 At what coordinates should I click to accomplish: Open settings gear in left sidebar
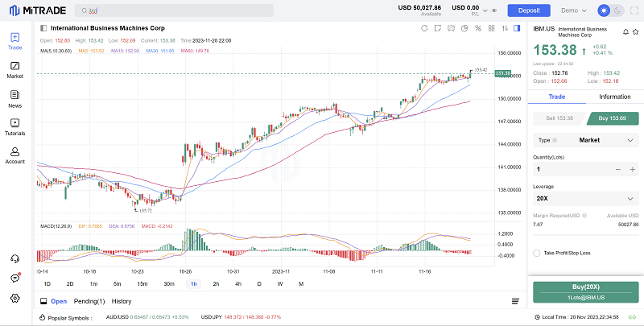[x=14, y=299]
